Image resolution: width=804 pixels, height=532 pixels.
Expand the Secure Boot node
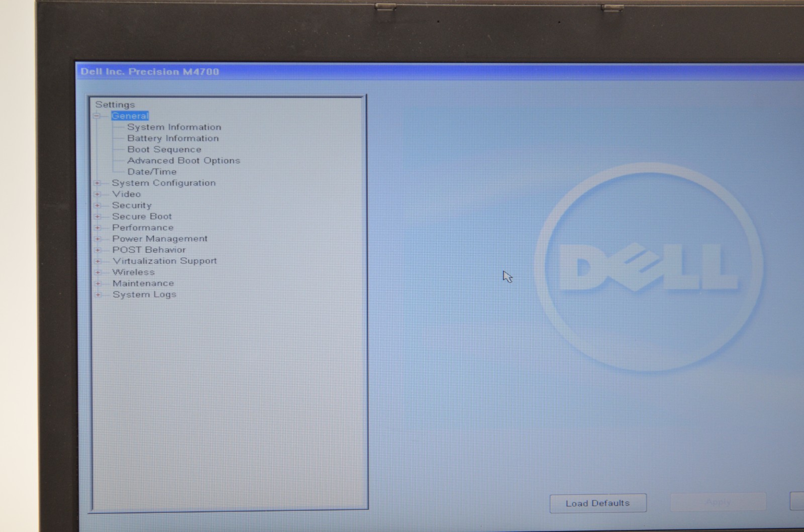point(97,217)
